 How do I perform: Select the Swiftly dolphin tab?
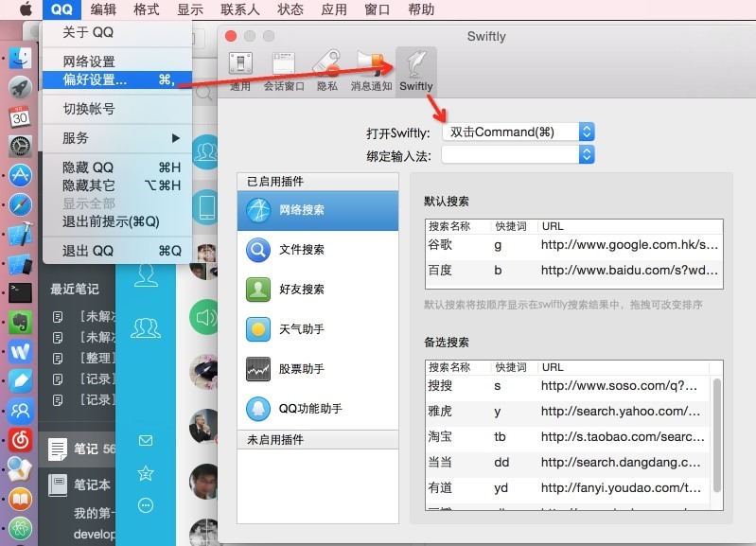pyautogui.click(x=415, y=71)
